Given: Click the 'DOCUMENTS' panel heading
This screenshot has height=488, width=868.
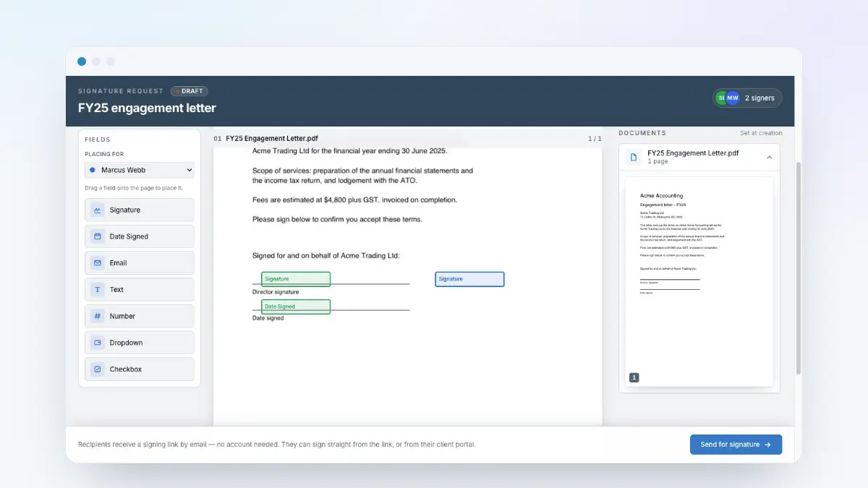Looking at the screenshot, I should [x=642, y=133].
